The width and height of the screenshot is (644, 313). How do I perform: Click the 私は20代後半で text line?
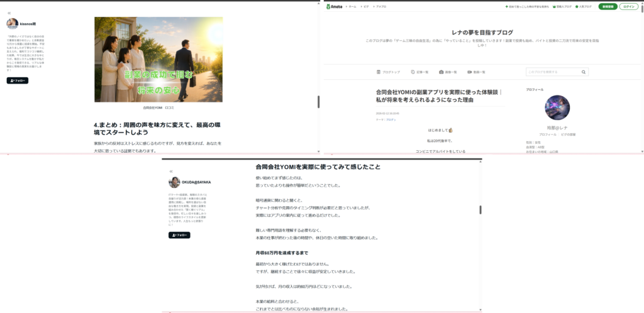440,141
